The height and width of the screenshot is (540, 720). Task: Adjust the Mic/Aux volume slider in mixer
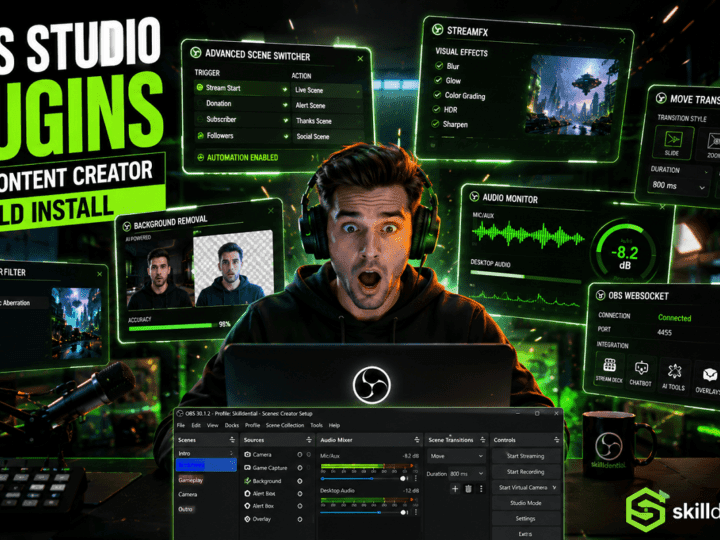pos(363,478)
